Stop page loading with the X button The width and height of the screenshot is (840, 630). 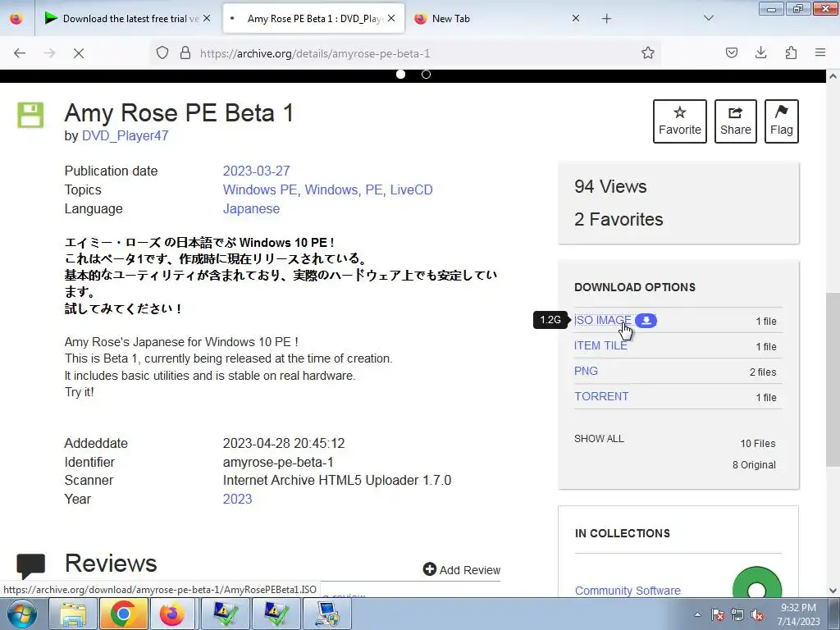(x=78, y=53)
